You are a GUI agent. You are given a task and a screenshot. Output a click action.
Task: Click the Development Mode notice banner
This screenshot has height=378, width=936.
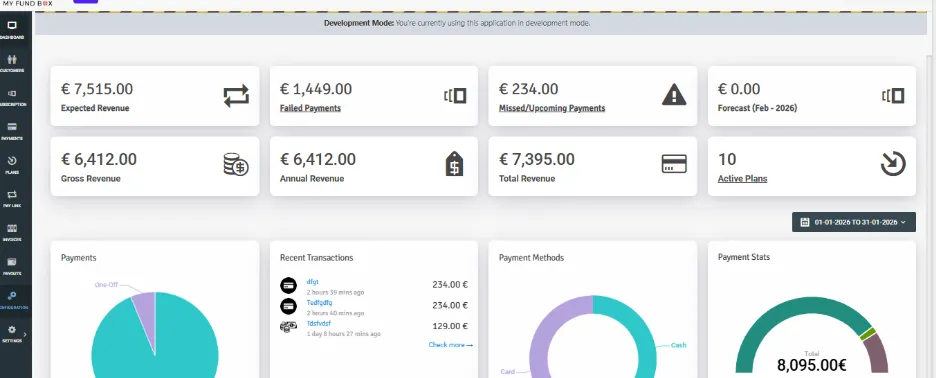pyautogui.click(x=481, y=23)
